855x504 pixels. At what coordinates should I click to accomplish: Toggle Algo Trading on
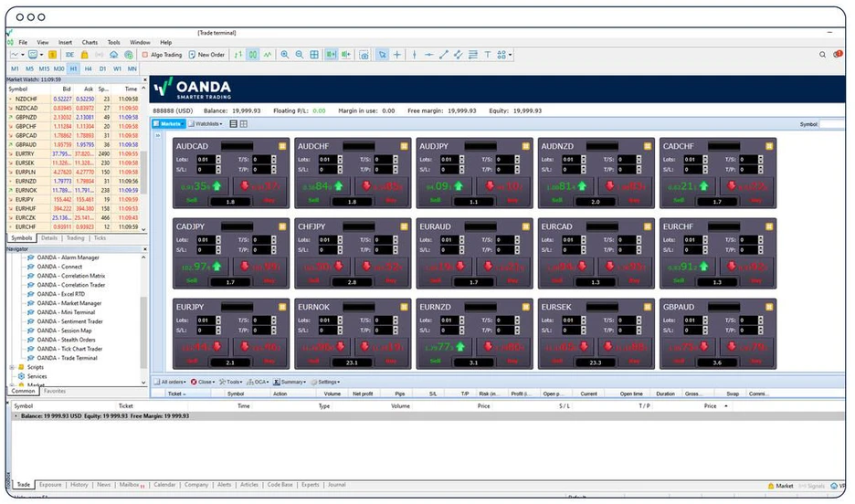[162, 55]
